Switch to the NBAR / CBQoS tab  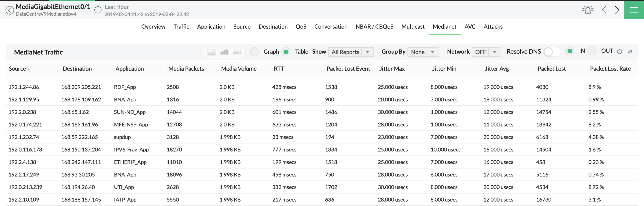pyautogui.click(x=374, y=27)
